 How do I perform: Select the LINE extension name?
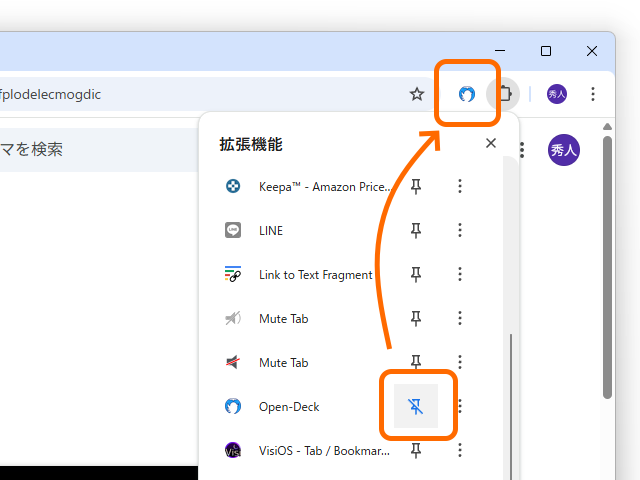tap(271, 231)
